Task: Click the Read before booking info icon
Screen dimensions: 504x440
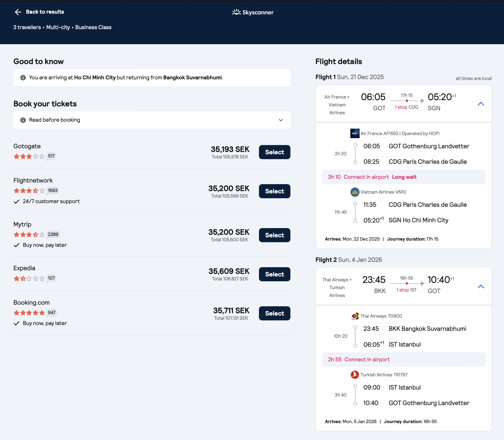Action: pos(23,120)
